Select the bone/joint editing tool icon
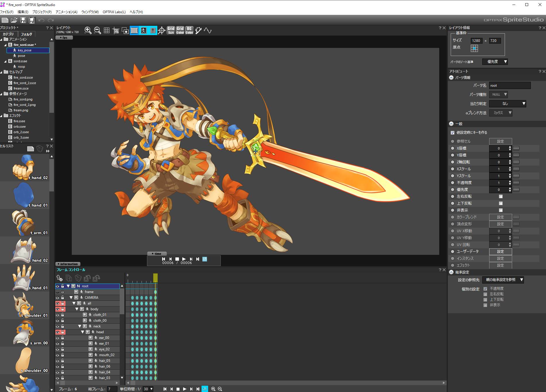This screenshot has height=392, width=546. click(x=198, y=30)
